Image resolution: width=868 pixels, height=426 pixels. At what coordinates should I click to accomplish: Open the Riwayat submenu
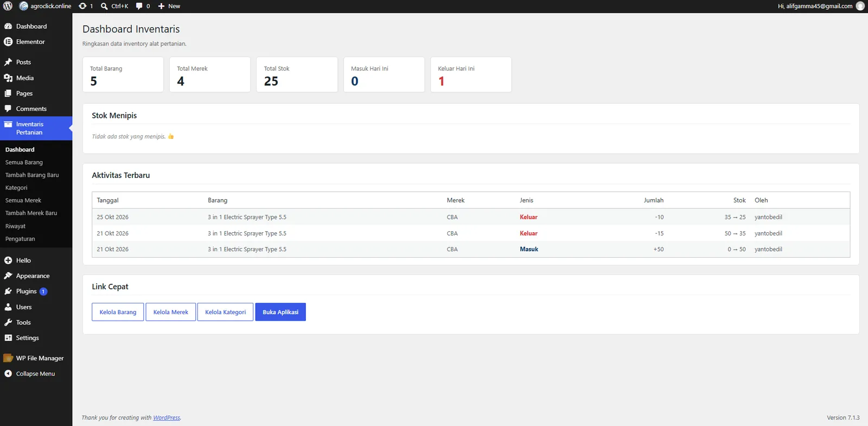coord(15,226)
